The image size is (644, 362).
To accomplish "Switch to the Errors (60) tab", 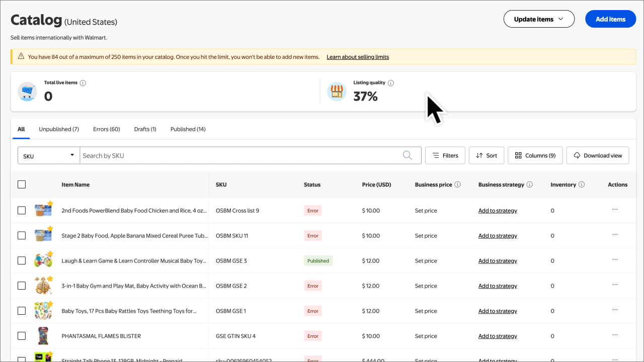I will pyautogui.click(x=106, y=129).
